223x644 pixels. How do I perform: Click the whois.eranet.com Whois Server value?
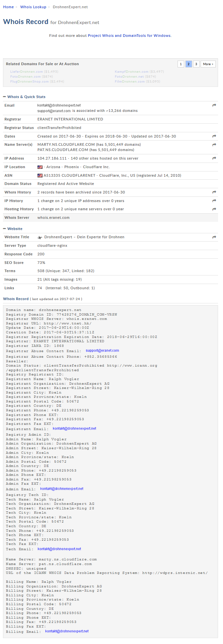[x=53, y=218]
